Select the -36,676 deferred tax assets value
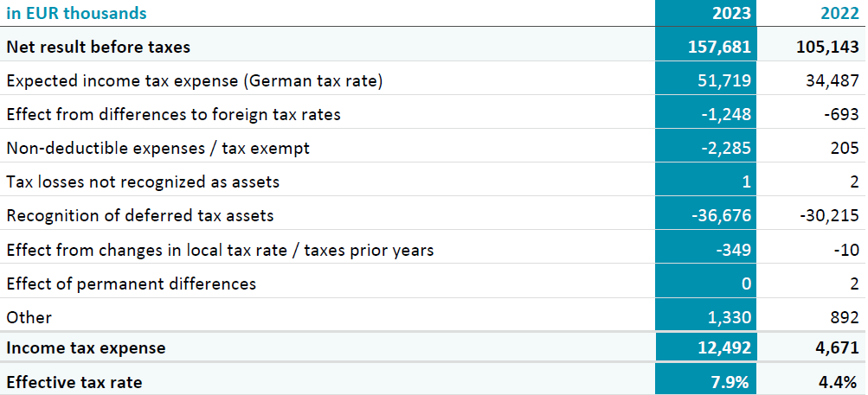Screen dimensions: 868x395 tap(721, 215)
